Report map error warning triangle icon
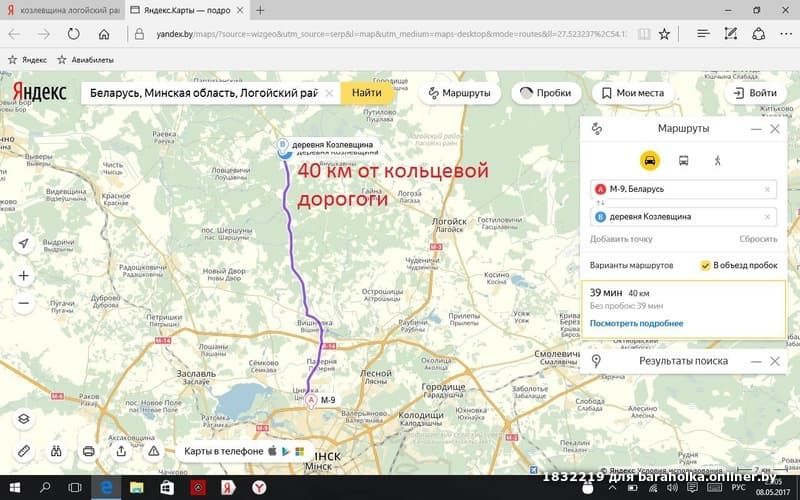The image size is (800, 500). (154, 451)
